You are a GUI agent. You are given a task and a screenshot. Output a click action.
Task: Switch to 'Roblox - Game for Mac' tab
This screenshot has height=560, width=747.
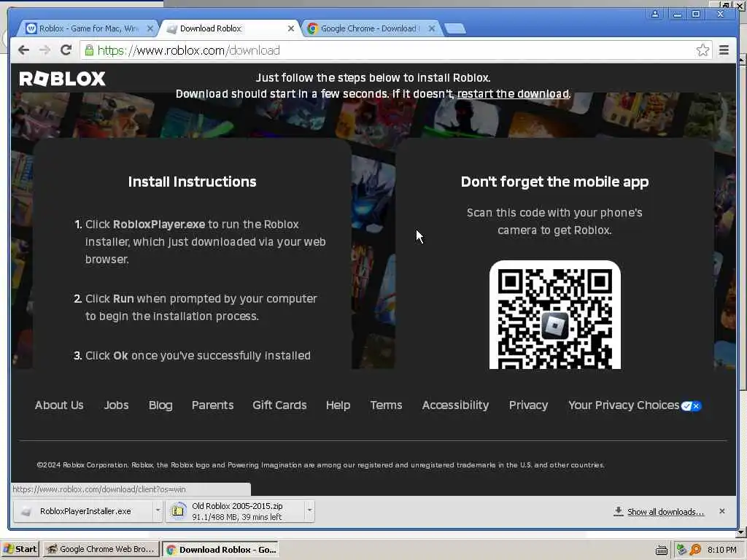click(x=86, y=28)
